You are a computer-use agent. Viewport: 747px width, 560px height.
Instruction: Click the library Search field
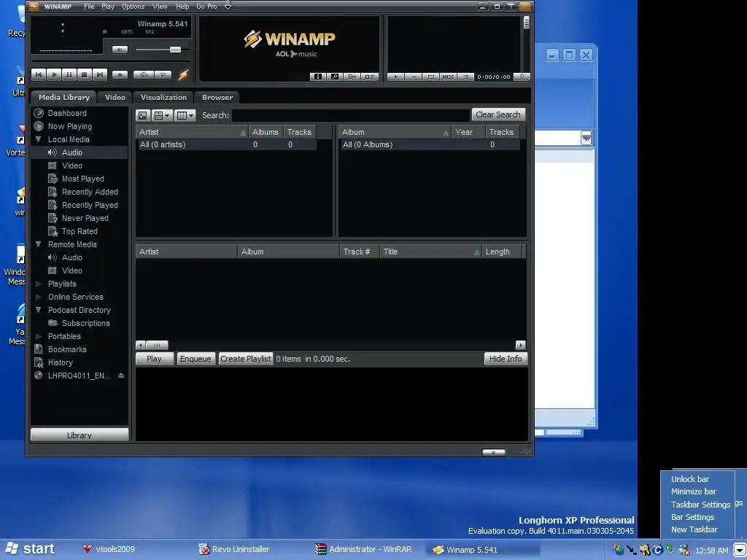[351, 115]
